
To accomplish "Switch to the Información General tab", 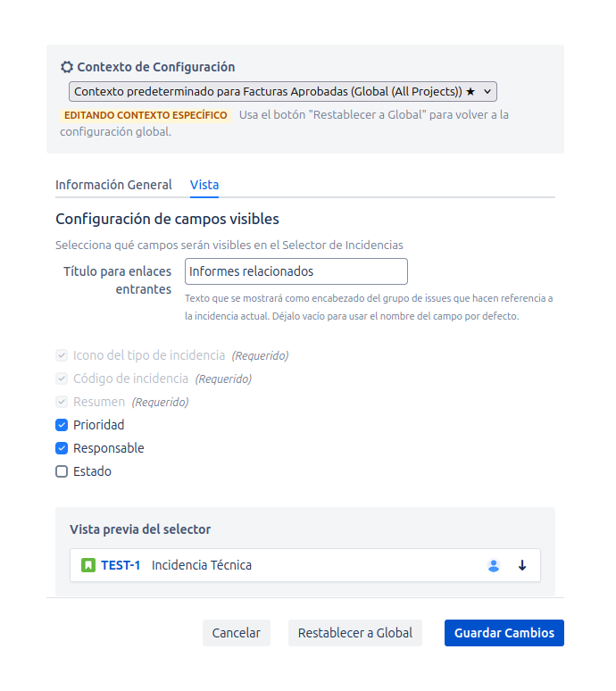I will 113,185.
